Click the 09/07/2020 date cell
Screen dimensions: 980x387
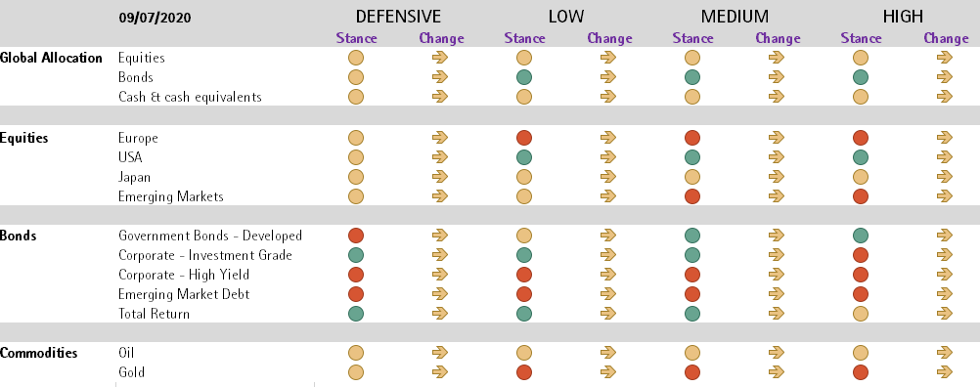point(155,19)
